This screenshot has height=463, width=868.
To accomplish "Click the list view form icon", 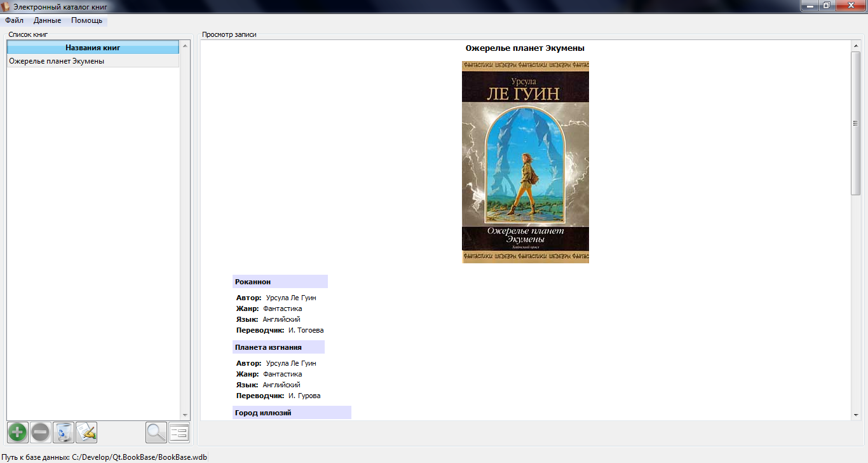I will [179, 432].
